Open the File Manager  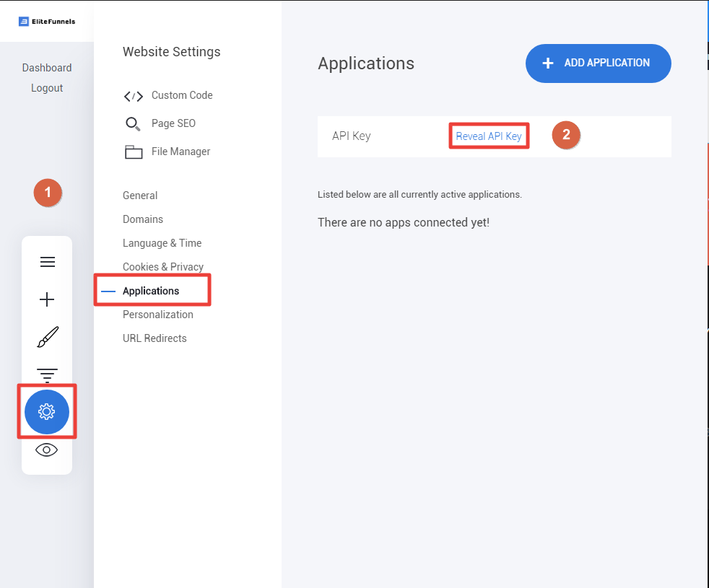(168, 152)
